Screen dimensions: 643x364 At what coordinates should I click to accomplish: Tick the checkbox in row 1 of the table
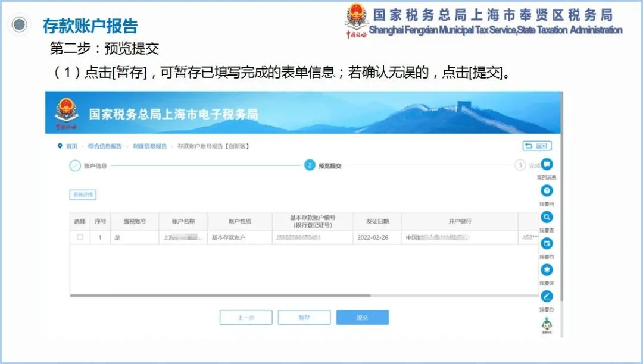[x=80, y=237]
